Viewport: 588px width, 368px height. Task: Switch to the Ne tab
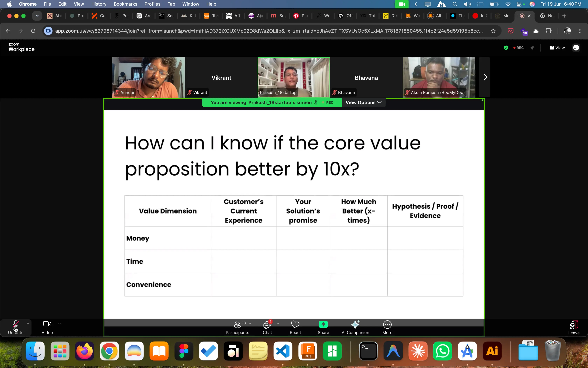(547, 16)
